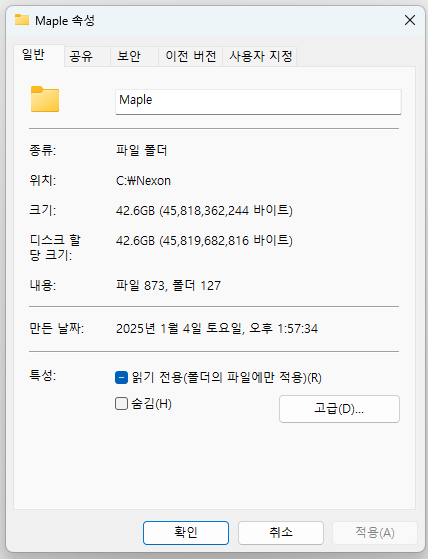Switch to the 보안 tab
The width and height of the screenshot is (428, 559).
click(x=134, y=56)
